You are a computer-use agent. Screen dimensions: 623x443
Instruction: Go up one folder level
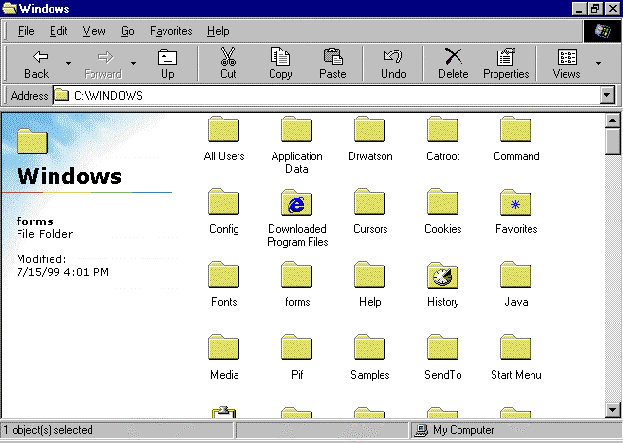(x=167, y=63)
